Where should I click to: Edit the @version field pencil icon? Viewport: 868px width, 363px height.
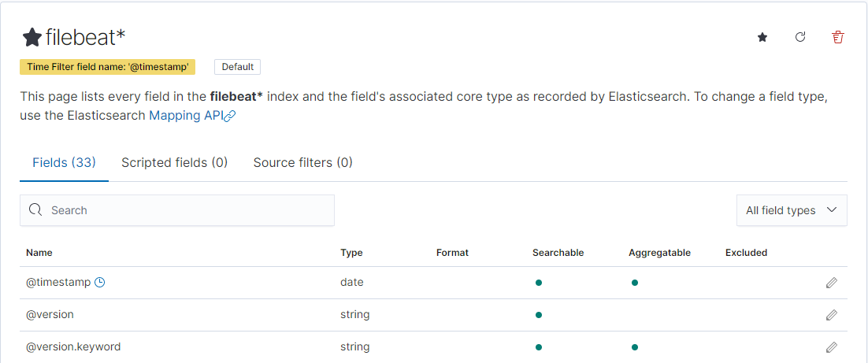click(x=831, y=315)
